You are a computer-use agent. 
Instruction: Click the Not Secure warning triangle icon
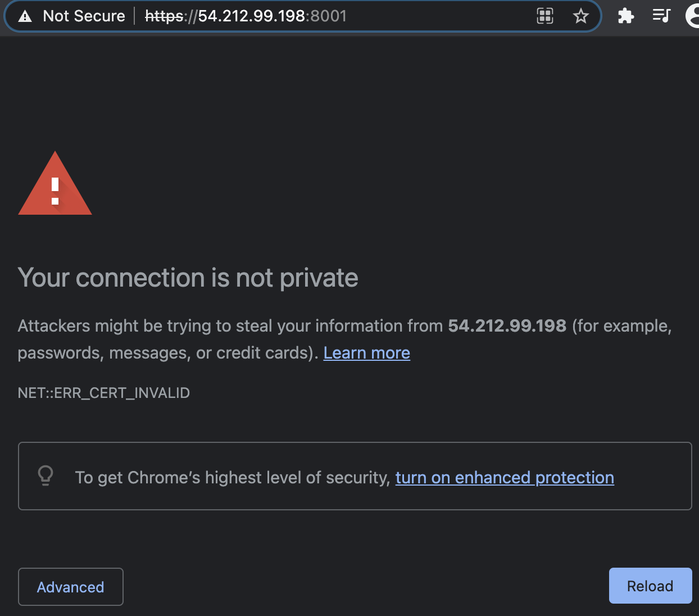(x=25, y=16)
